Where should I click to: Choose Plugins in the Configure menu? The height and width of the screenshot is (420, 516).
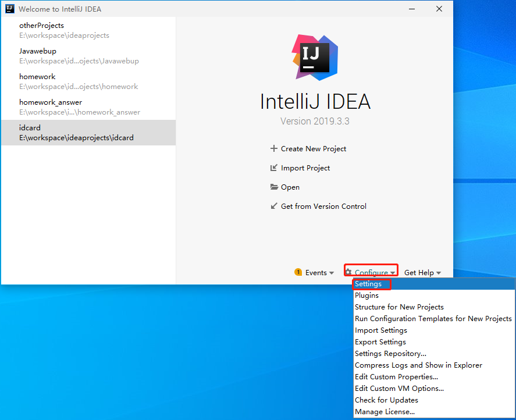[434, 296]
